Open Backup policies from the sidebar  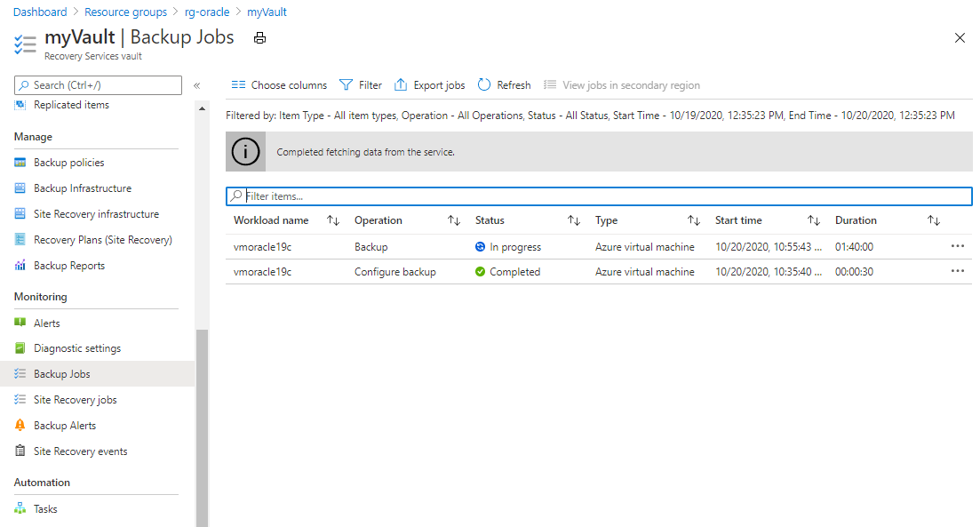[x=68, y=163]
